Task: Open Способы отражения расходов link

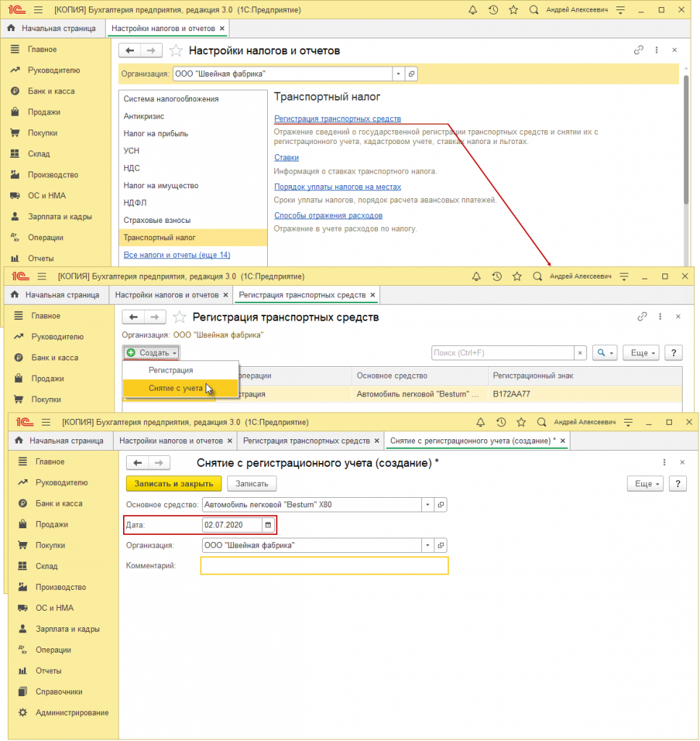Action: pos(329,216)
